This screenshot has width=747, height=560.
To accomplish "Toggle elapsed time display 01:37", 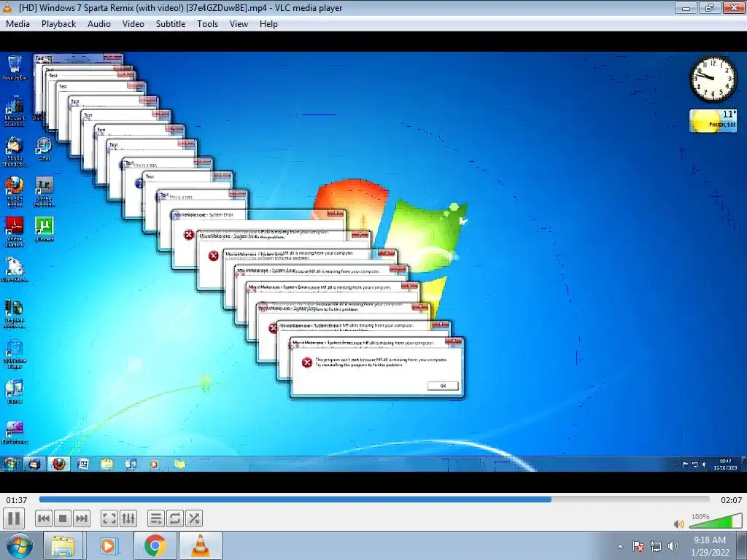I will pos(16,500).
